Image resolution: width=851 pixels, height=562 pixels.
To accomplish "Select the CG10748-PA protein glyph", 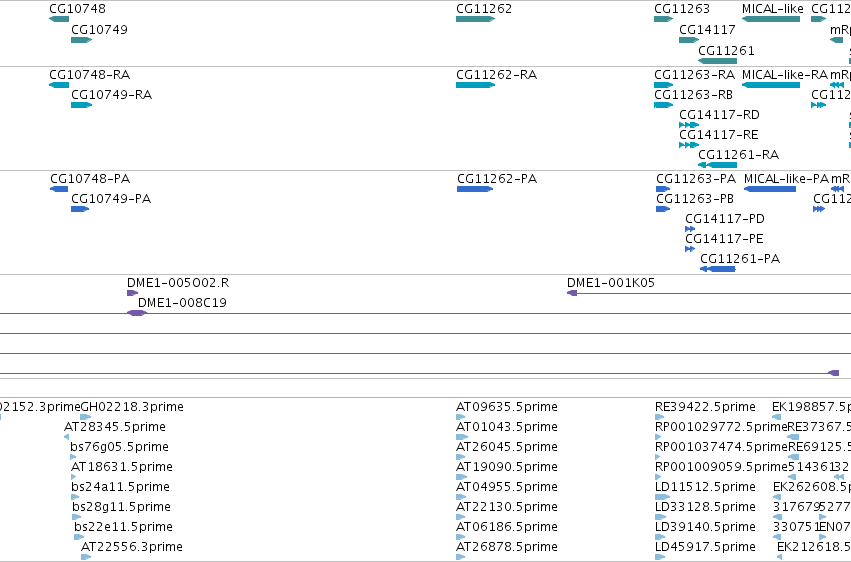I will [x=59, y=189].
